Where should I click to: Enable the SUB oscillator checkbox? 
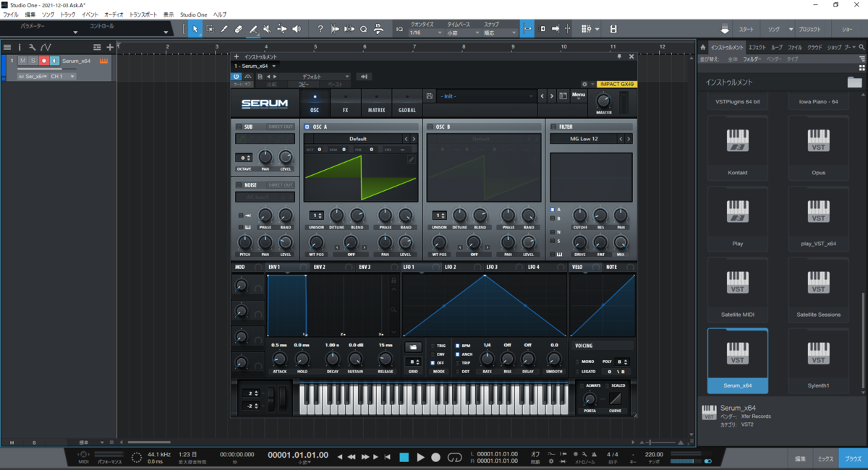[x=239, y=127]
